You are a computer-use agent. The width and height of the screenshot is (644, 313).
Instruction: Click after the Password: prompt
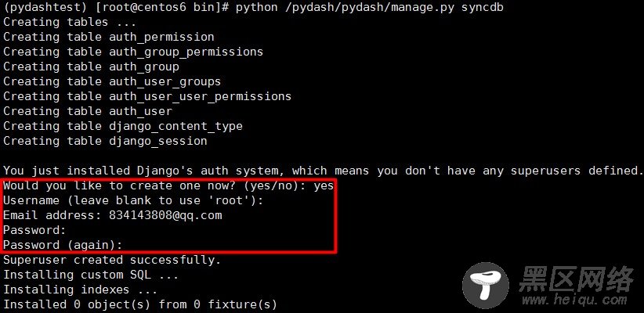72,230
